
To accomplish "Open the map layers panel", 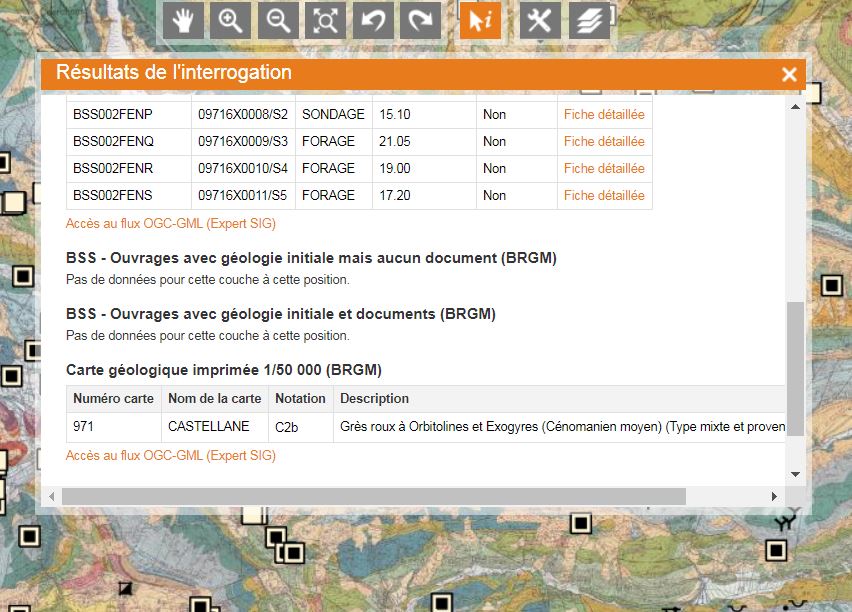I will click(x=589, y=21).
